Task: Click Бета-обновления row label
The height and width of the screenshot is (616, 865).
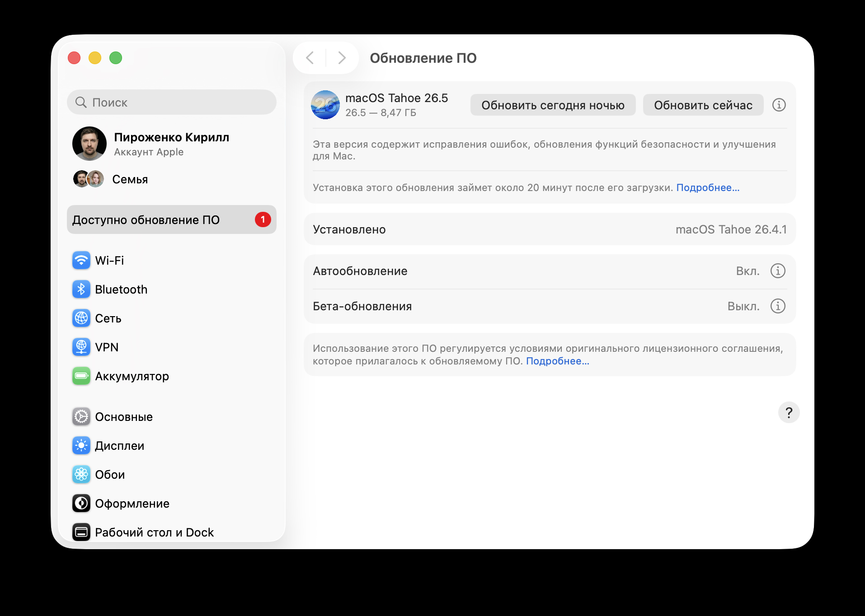Action: pos(362,306)
